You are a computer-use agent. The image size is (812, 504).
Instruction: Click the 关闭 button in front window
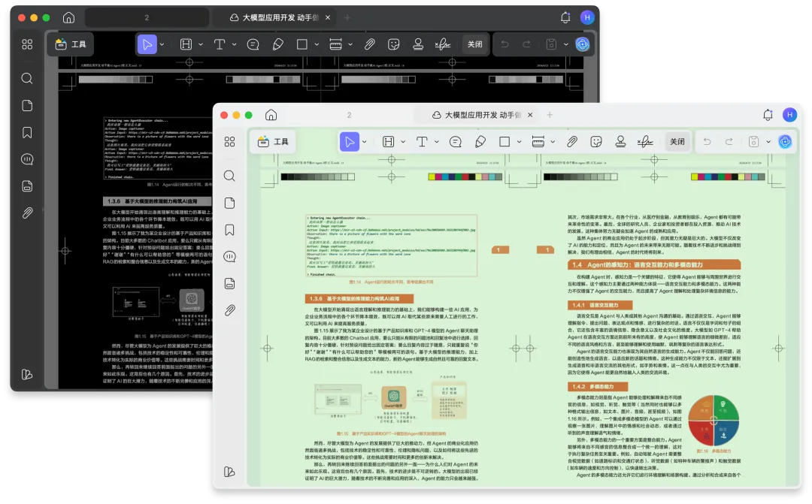click(677, 142)
